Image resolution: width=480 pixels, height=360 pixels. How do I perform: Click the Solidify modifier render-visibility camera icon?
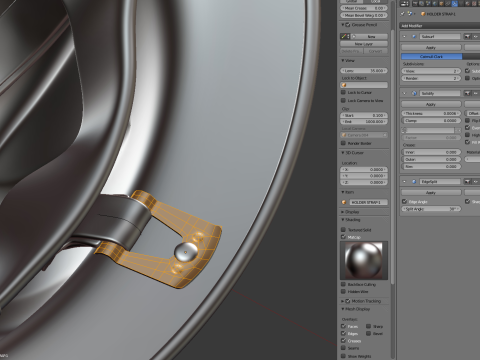(467, 93)
